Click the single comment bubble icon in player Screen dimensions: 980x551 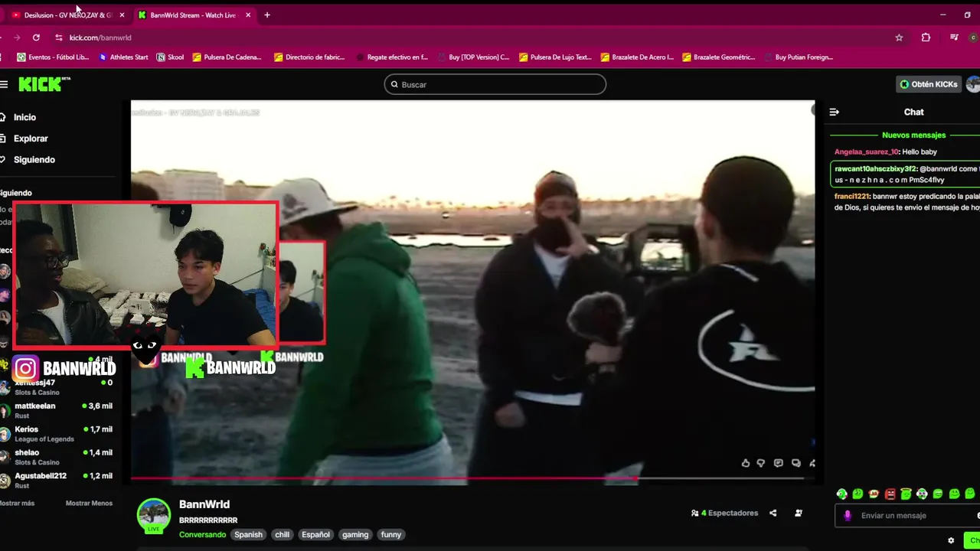coord(779,463)
